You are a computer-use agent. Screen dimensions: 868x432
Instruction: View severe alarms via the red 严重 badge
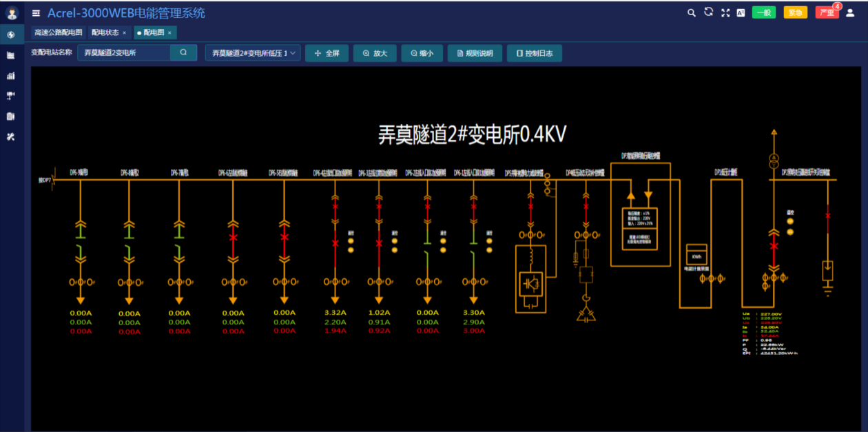tap(825, 12)
